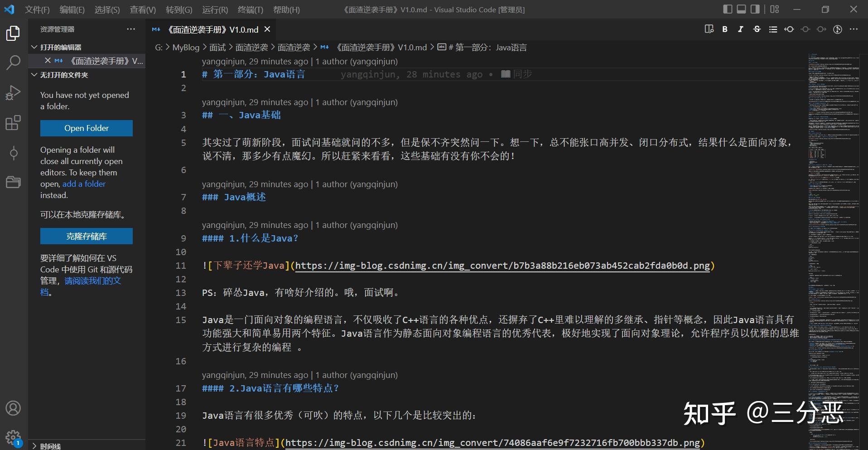
Task: Insert a bulleted list
Action: tap(773, 29)
